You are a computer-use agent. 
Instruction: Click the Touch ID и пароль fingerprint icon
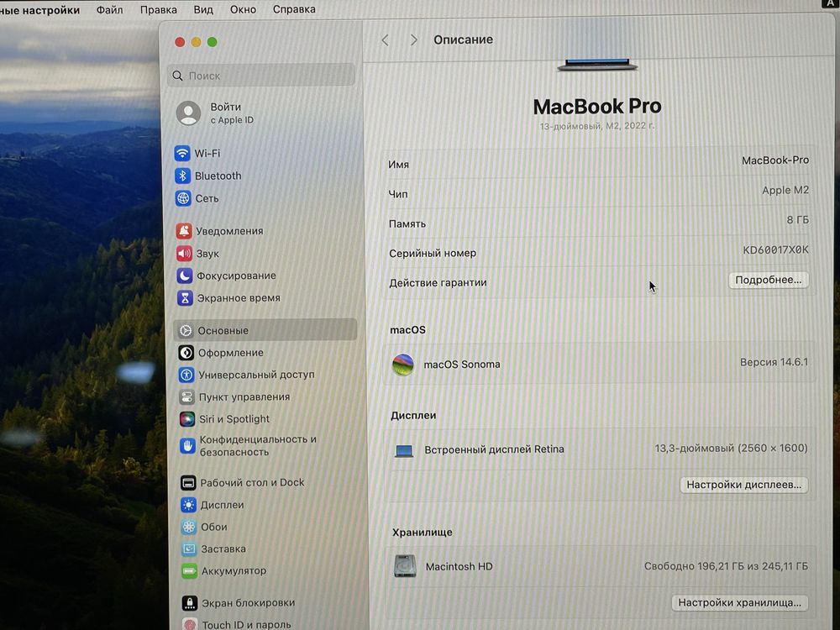[190, 625]
